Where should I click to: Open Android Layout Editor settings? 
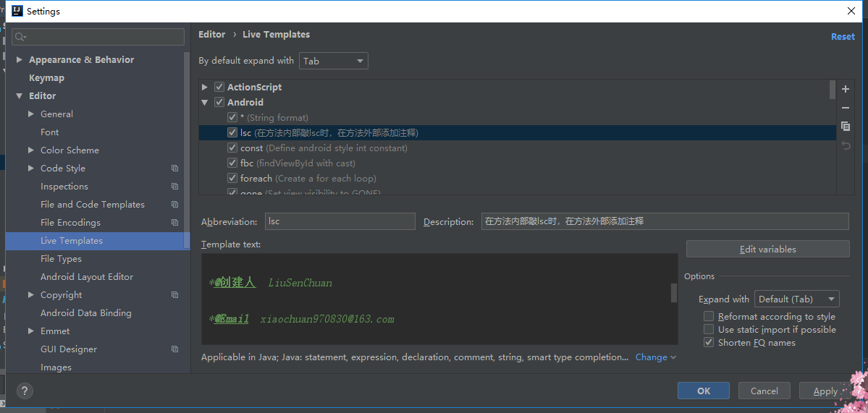click(x=87, y=276)
